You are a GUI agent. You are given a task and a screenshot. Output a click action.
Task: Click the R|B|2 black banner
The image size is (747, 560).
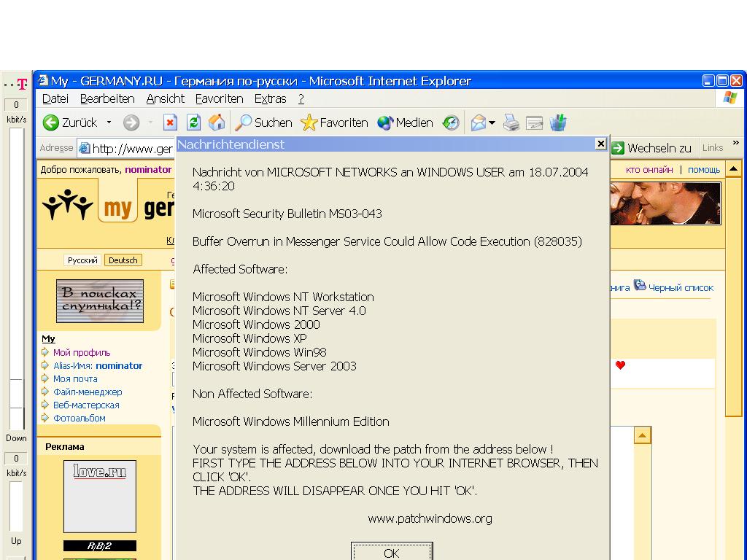point(99,545)
